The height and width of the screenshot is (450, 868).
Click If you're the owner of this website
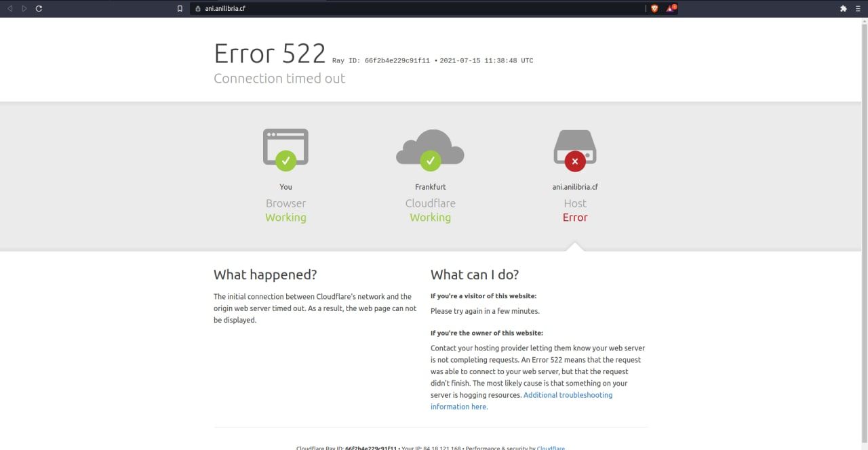[487, 333]
